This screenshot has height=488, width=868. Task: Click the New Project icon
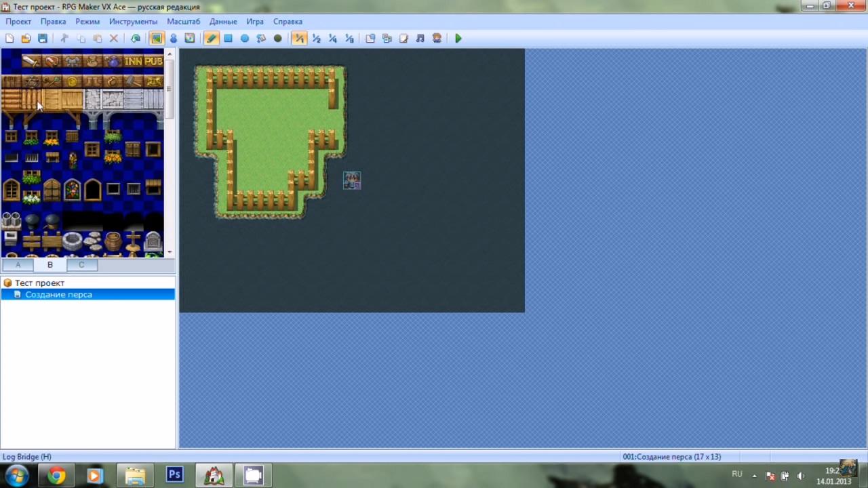[9, 39]
